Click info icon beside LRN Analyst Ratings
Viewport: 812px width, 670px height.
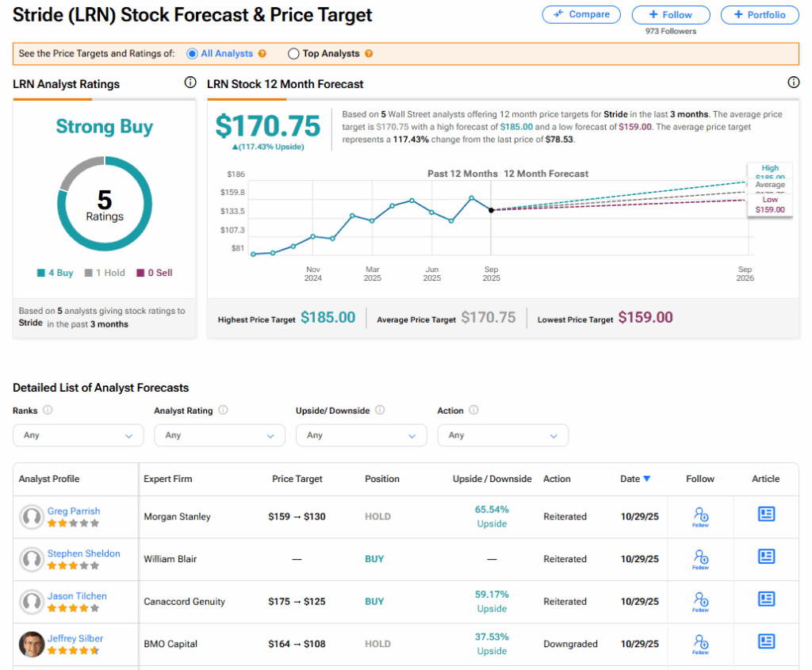click(x=190, y=82)
